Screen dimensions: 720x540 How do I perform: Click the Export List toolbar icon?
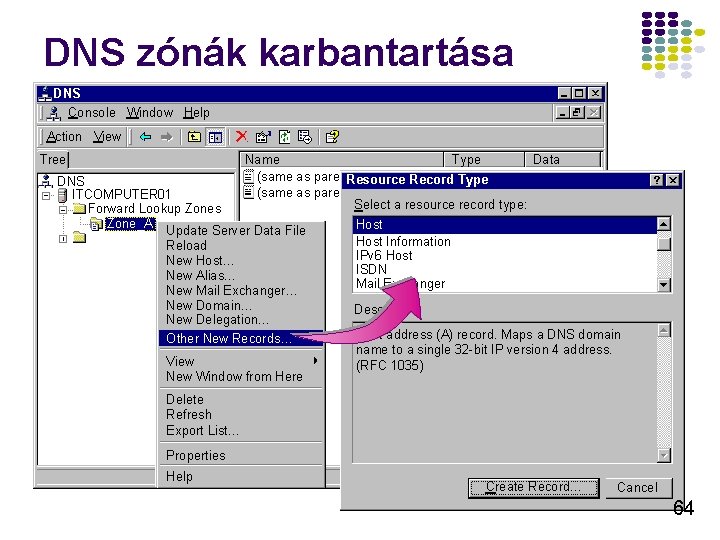click(304, 137)
